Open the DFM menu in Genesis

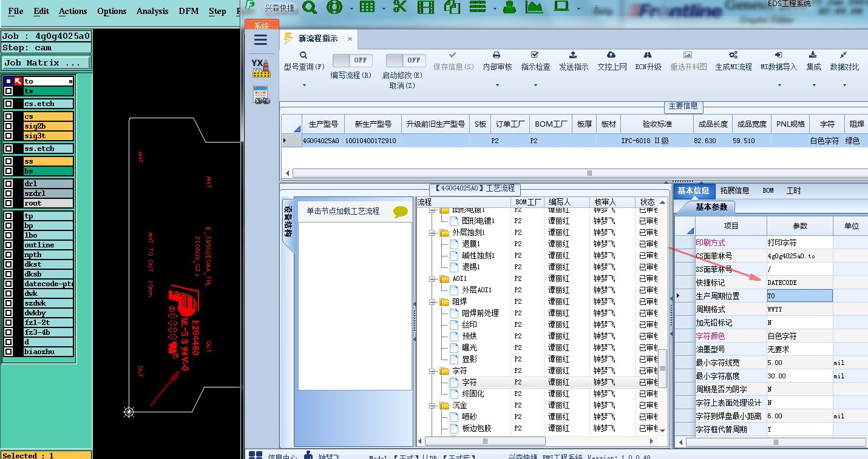[189, 11]
